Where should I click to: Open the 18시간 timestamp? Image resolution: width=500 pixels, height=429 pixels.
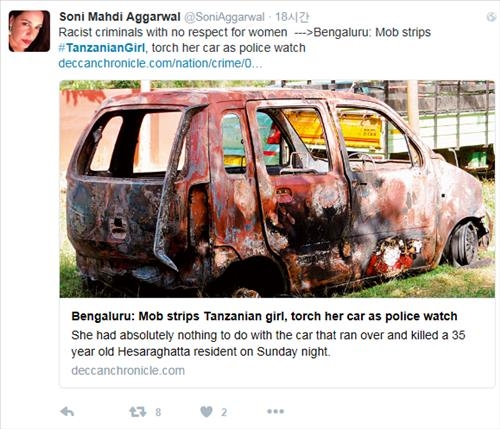292,17
